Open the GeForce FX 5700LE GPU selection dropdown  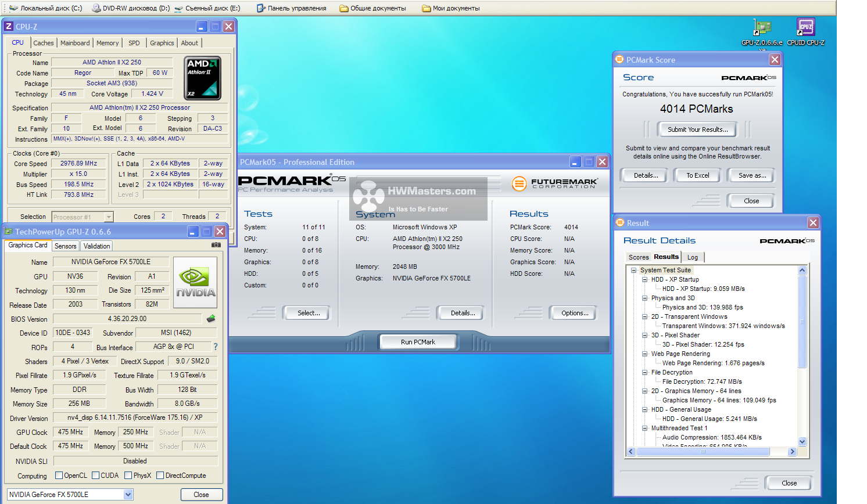click(x=128, y=495)
